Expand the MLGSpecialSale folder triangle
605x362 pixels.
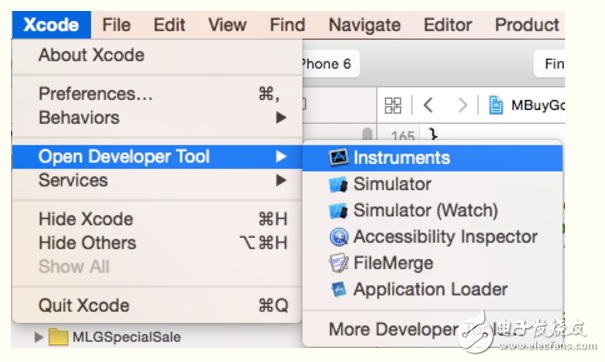(x=39, y=337)
